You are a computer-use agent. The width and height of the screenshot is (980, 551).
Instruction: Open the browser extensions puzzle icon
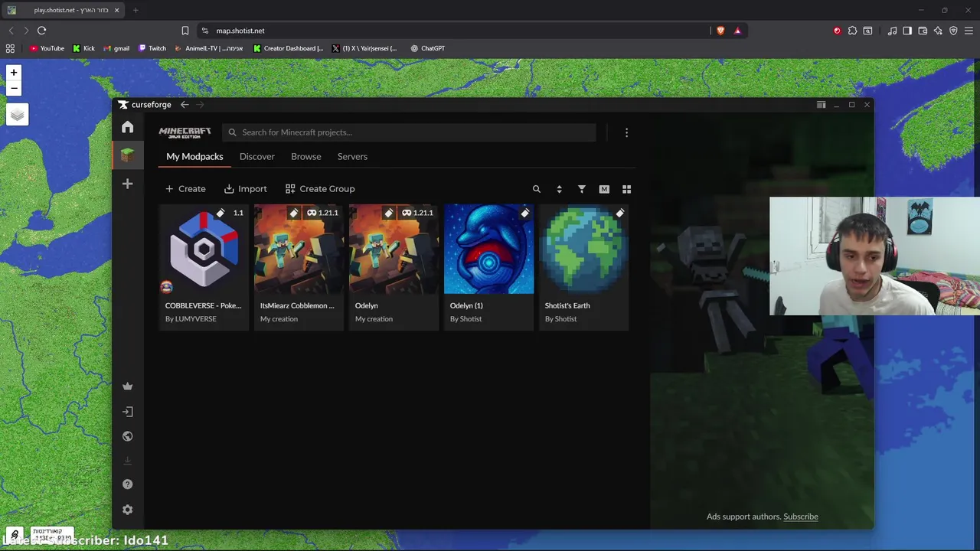(852, 31)
